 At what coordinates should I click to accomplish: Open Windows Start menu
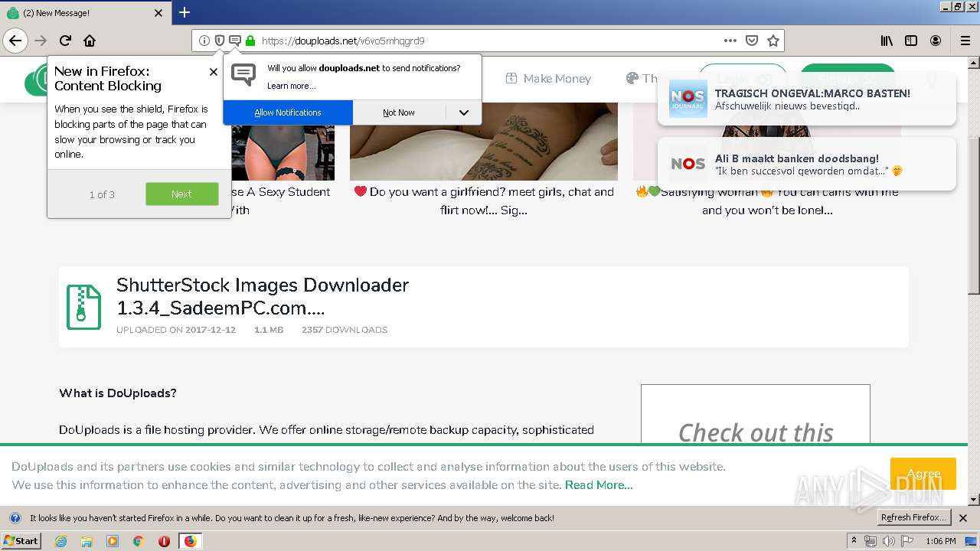21,540
